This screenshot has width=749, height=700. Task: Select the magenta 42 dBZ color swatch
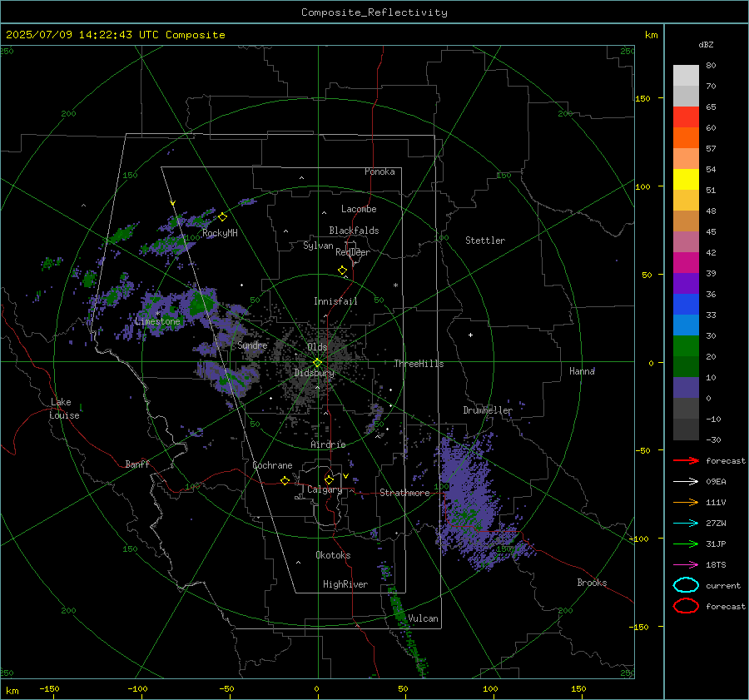(x=686, y=262)
